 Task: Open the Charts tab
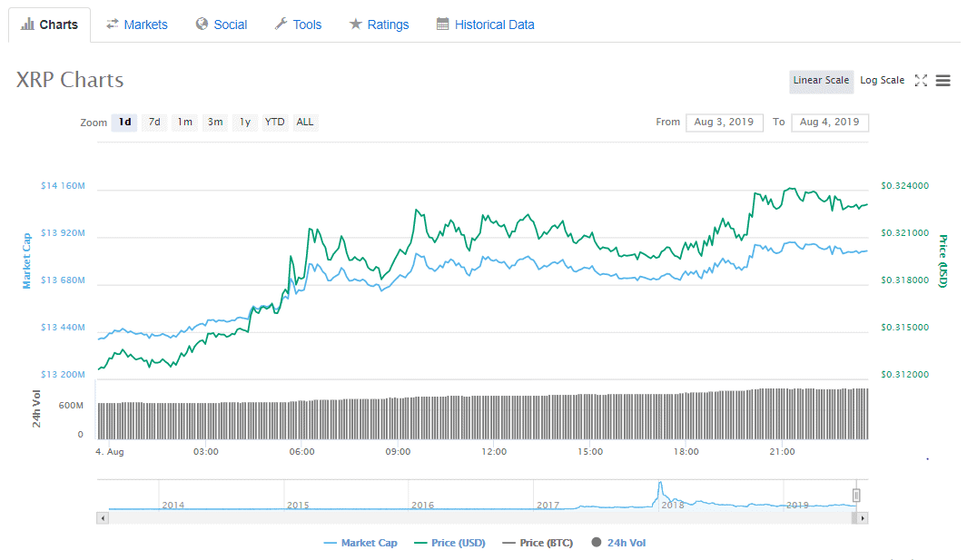pyautogui.click(x=49, y=25)
